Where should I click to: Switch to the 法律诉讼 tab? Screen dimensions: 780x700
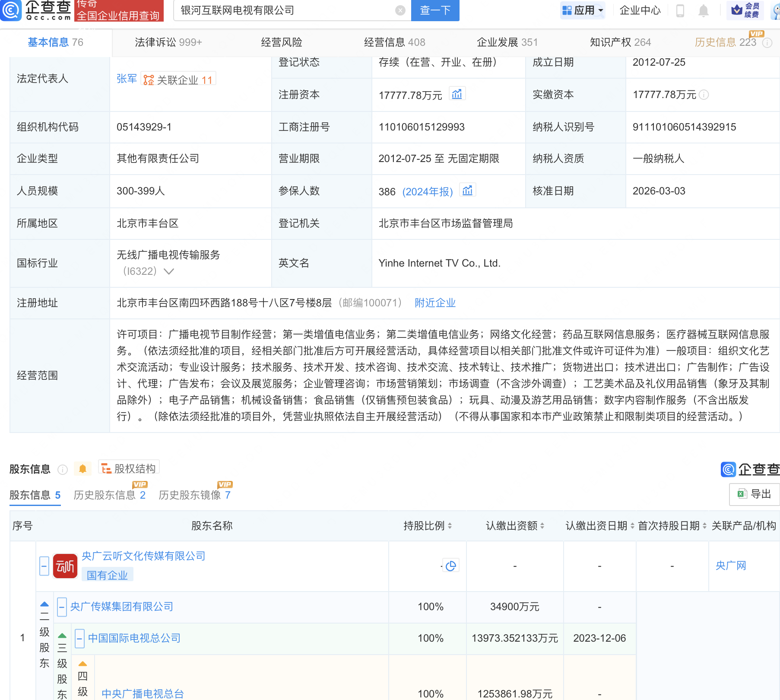point(168,42)
